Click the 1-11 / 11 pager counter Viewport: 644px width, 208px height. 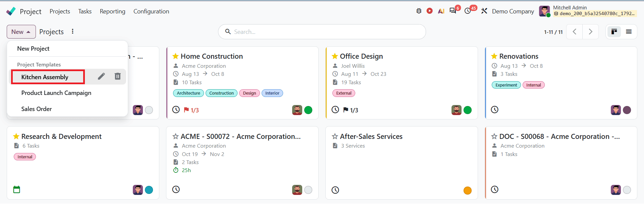tap(553, 32)
